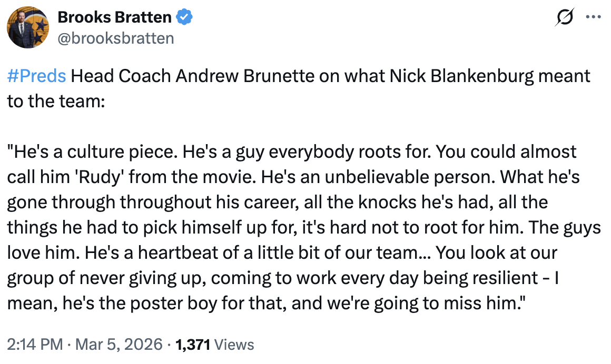Click the word 'Rudy' in the quote
Viewport: 611px width, 364px height.
click(x=92, y=177)
